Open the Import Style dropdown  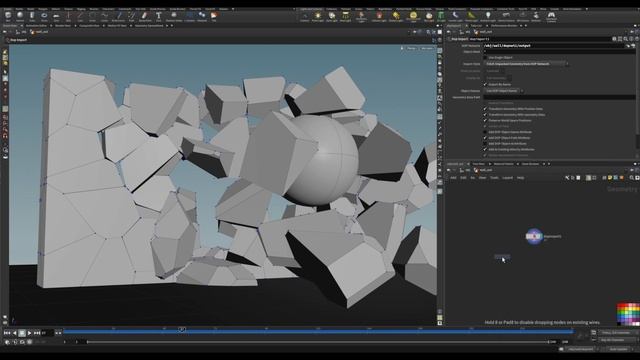(x=527, y=64)
